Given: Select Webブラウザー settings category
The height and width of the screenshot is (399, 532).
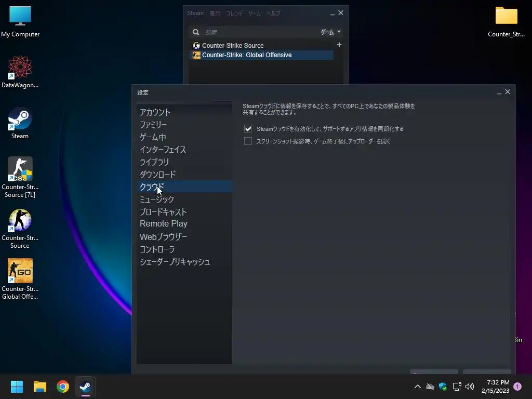Looking at the screenshot, I should [184, 236].
